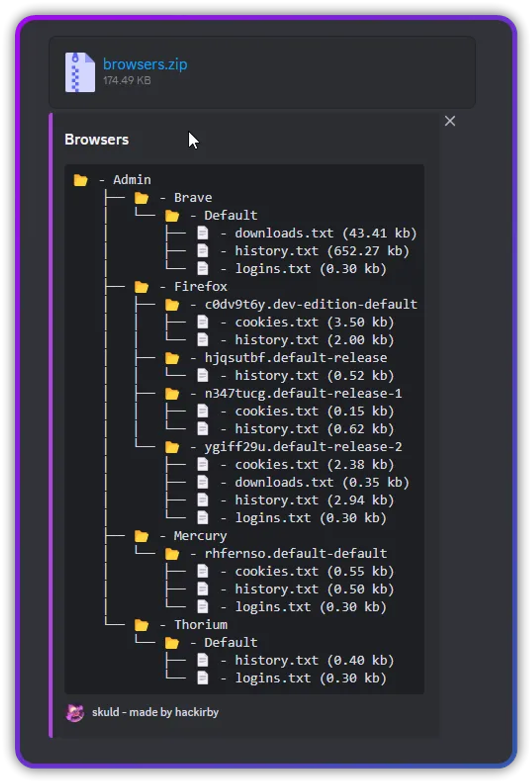Click the Firefox folder icon

click(142, 287)
